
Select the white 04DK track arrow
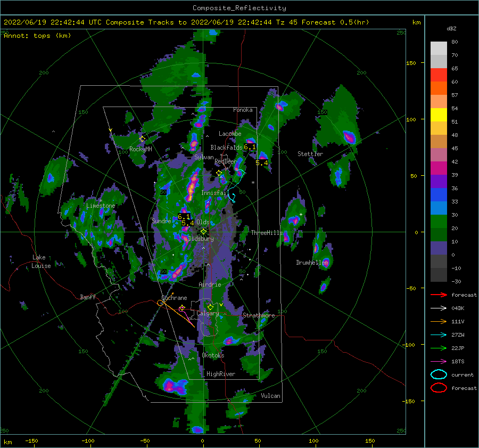click(x=439, y=308)
